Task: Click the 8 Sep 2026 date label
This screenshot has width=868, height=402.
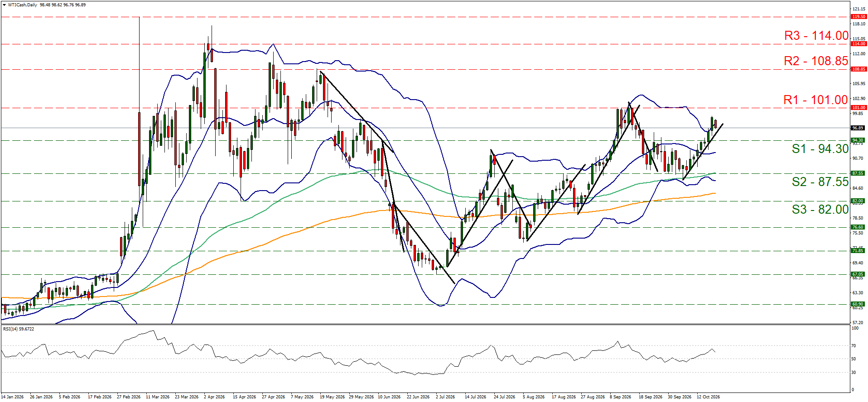Action: (620, 397)
